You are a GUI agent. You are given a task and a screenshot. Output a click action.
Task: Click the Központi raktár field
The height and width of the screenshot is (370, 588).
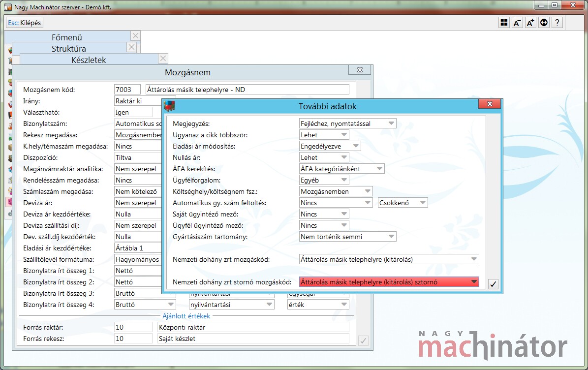[x=253, y=327]
